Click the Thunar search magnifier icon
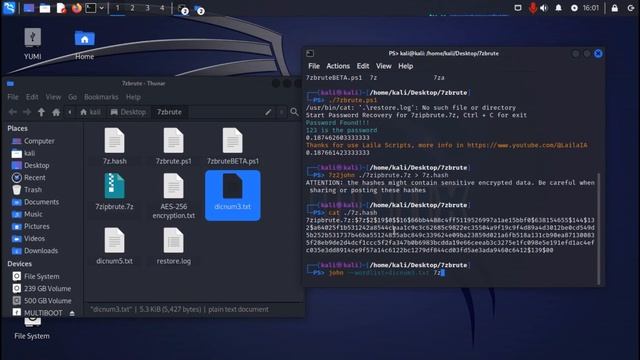The image size is (640, 360). click(x=294, y=112)
